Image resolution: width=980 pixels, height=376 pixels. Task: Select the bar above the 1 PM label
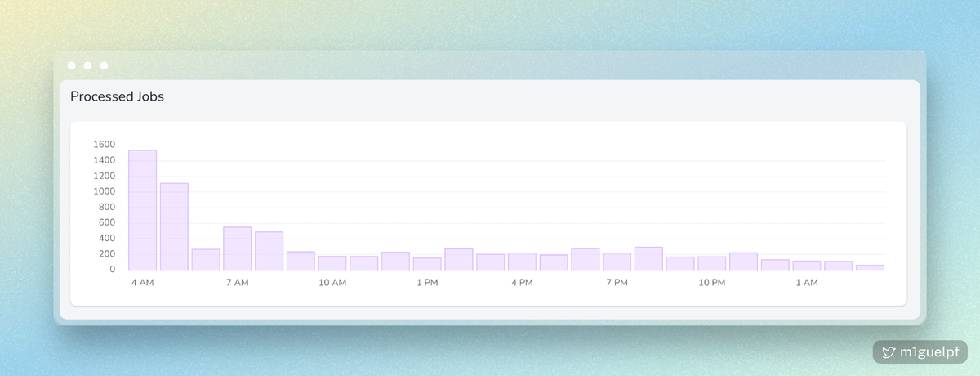(427, 264)
